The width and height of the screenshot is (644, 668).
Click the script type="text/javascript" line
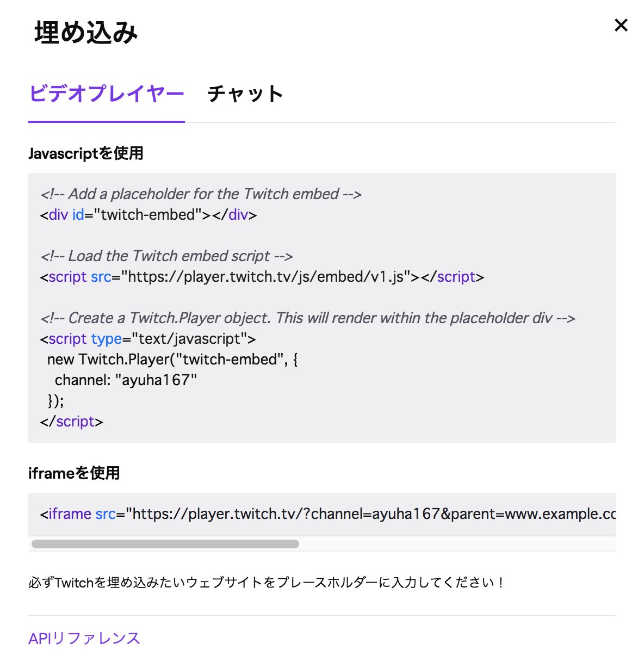pos(148,339)
